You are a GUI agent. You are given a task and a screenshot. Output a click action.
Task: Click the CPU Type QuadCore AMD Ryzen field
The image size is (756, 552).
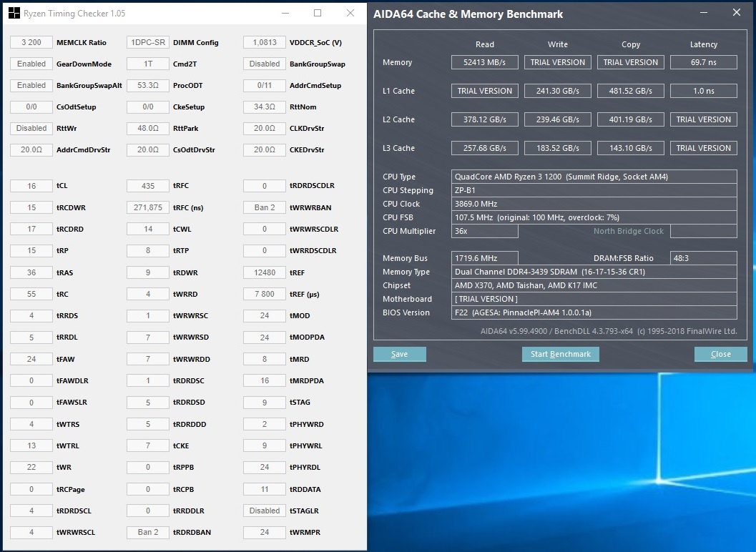[x=594, y=177]
